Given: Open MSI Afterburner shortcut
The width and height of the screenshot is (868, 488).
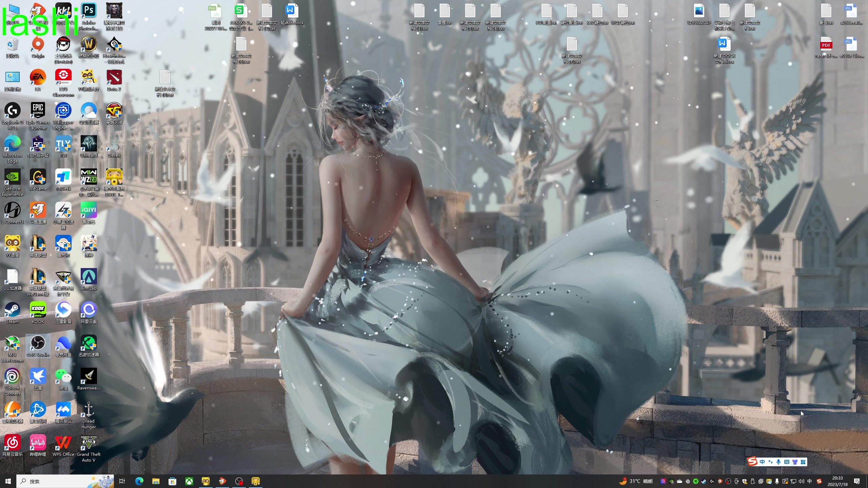Looking at the screenshot, I should [13, 349].
